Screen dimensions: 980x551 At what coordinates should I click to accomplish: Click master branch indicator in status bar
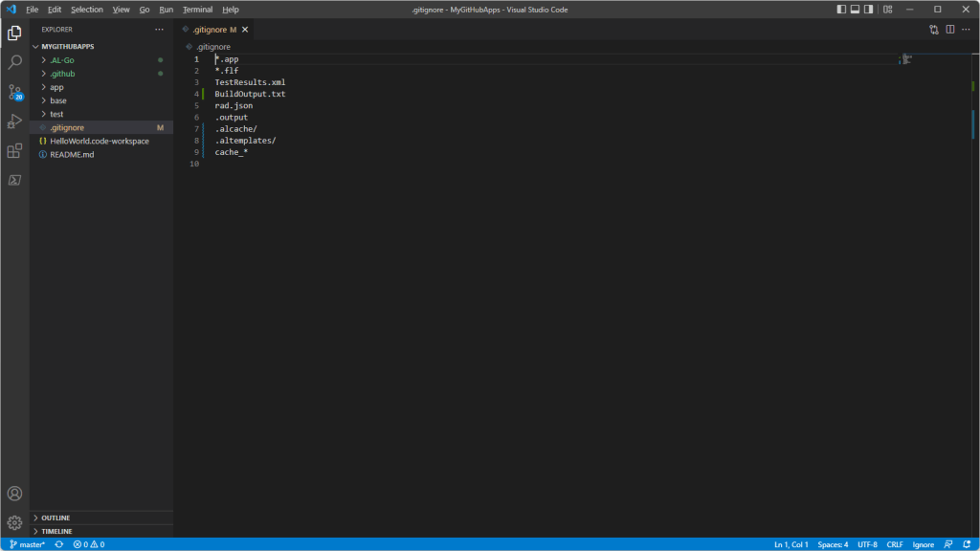(x=27, y=544)
